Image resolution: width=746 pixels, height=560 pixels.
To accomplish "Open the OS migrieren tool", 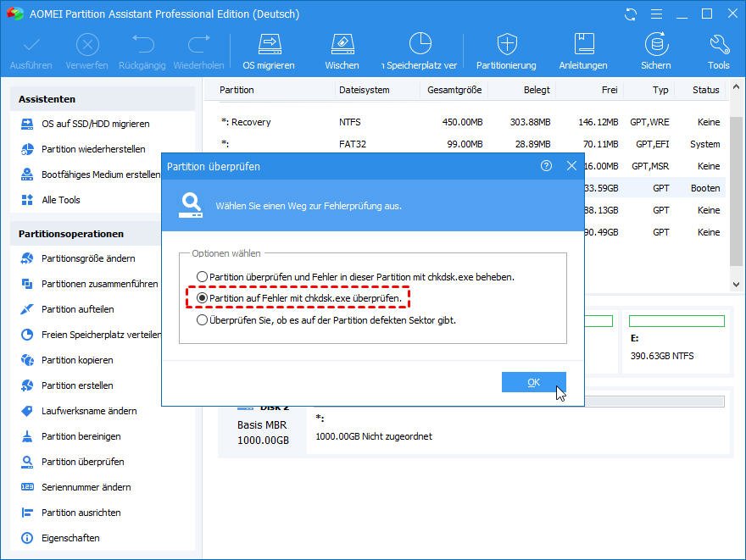I will pyautogui.click(x=269, y=52).
